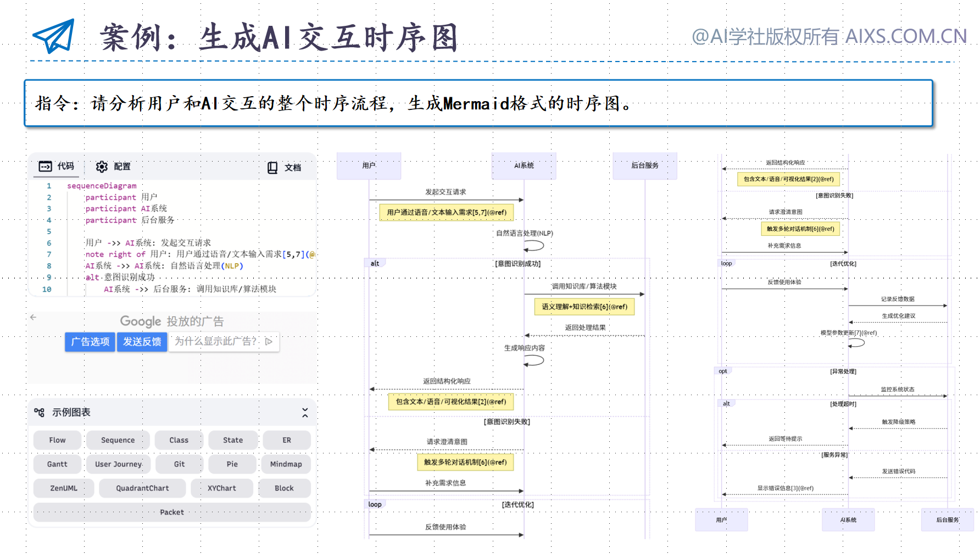Click the 发送反馈 button

click(142, 342)
